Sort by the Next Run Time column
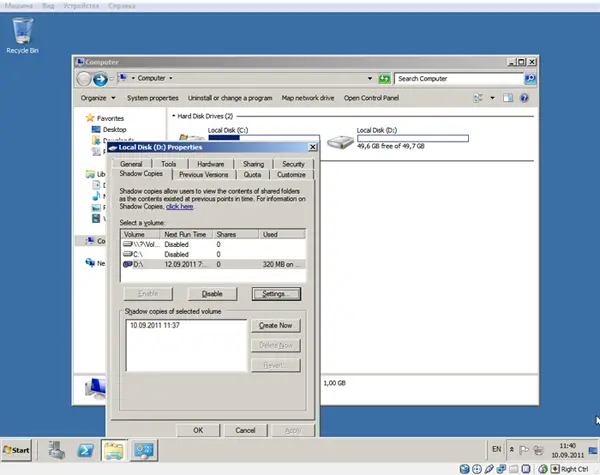 [186, 234]
